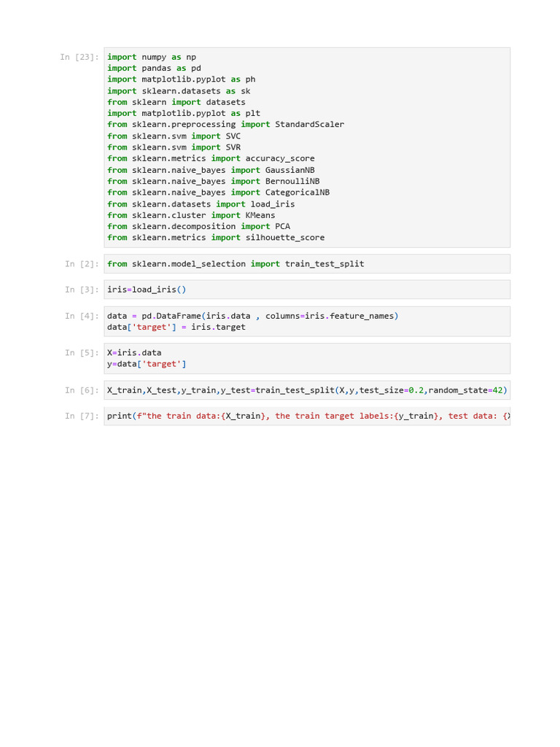Click the 'from sklearn import datasets' line
560x747 pixels.
[x=176, y=102]
